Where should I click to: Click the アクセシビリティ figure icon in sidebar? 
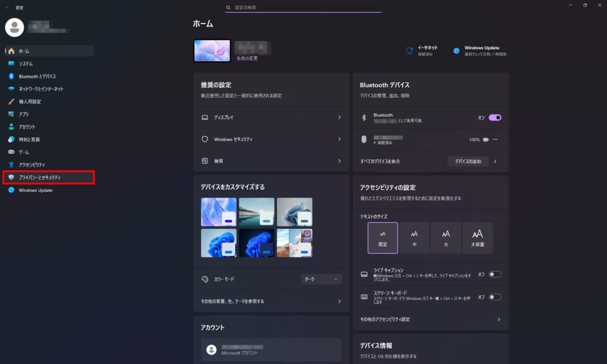click(x=11, y=165)
